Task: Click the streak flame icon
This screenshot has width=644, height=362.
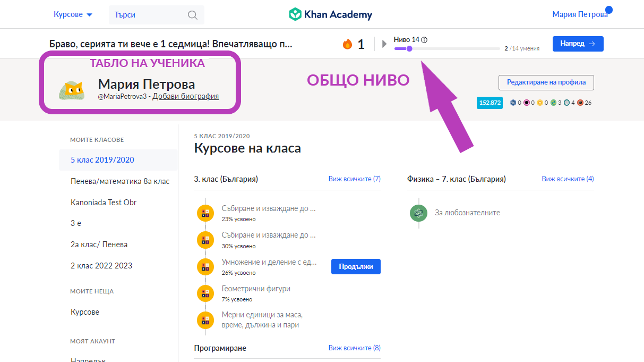Action: point(348,44)
